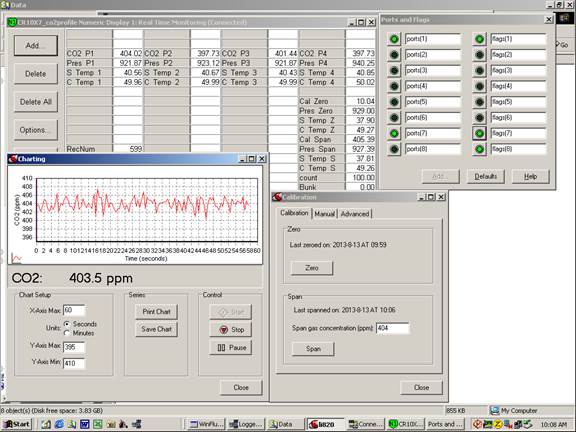Switch to Logge taskbar button
The image size is (576, 432).
coord(246,424)
